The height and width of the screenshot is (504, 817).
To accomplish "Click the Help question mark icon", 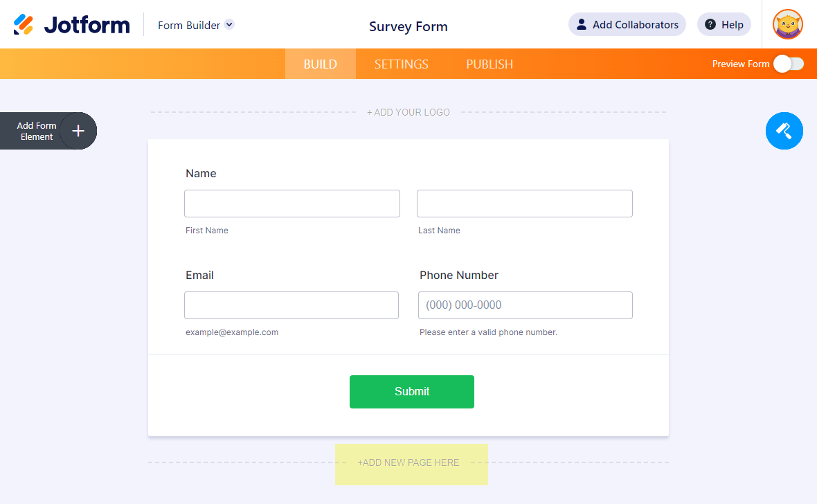I will (710, 25).
